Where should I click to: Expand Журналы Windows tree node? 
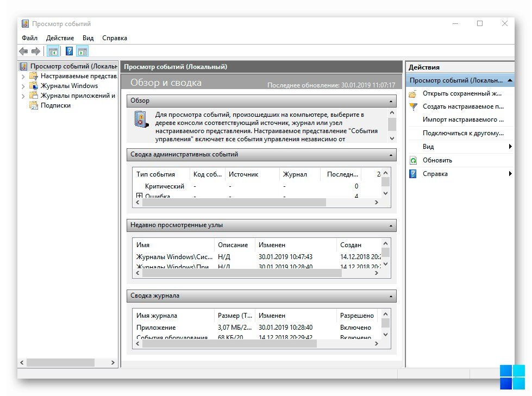23,86
